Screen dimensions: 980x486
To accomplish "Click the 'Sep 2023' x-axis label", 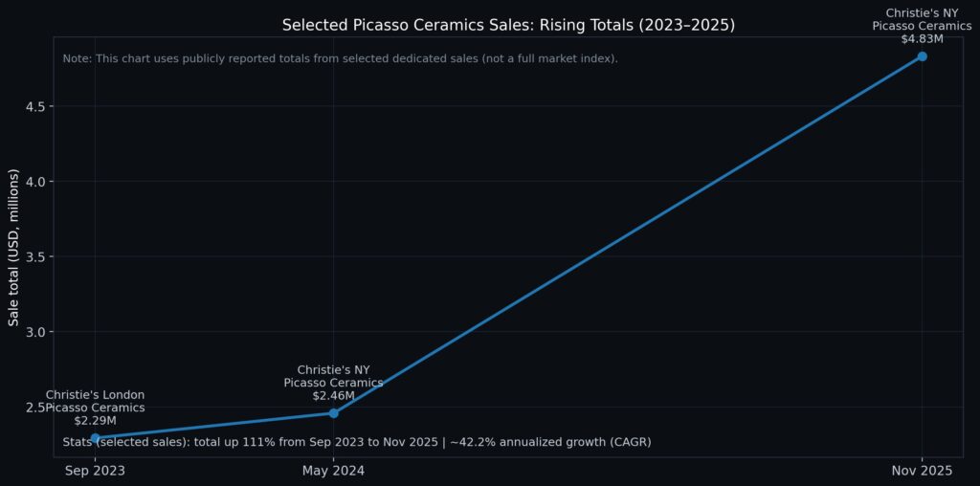I will [95, 471].
